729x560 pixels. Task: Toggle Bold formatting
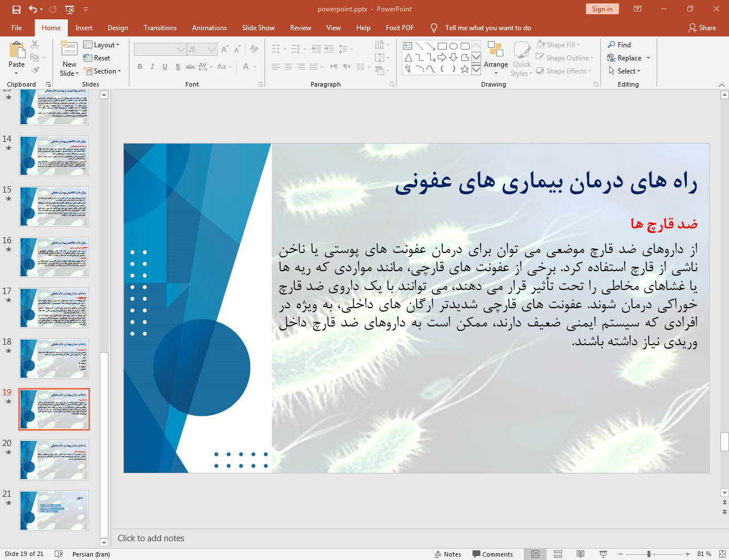tap(140, 67)
